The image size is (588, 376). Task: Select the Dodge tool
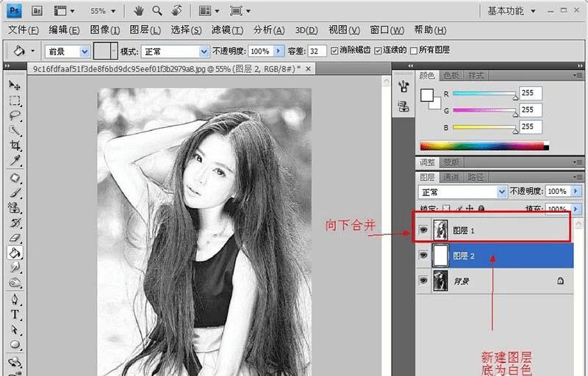point(15,283)
